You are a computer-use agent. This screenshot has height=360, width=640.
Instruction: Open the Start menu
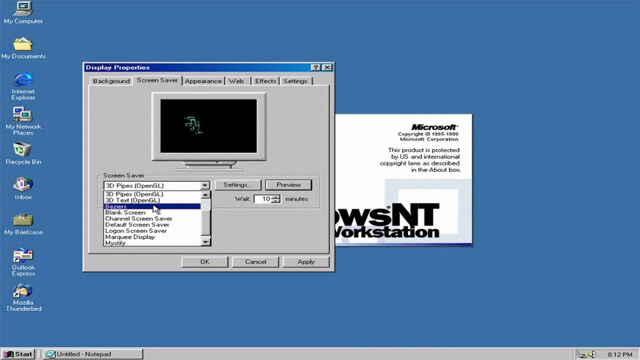(18, 354)
